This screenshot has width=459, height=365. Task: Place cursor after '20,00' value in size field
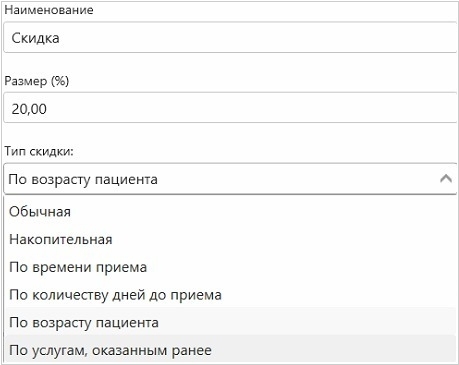click(x=48, y=109)
